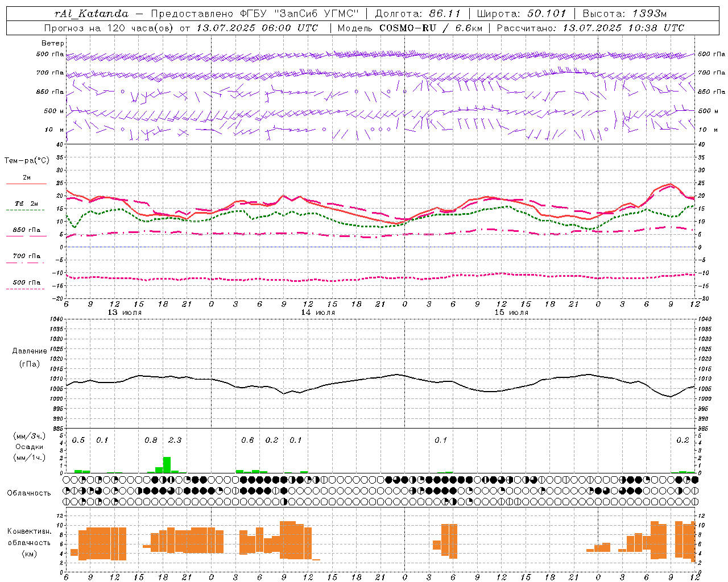Click the Широта: 50.101 value
728x582 pixels.
(522, 14)
